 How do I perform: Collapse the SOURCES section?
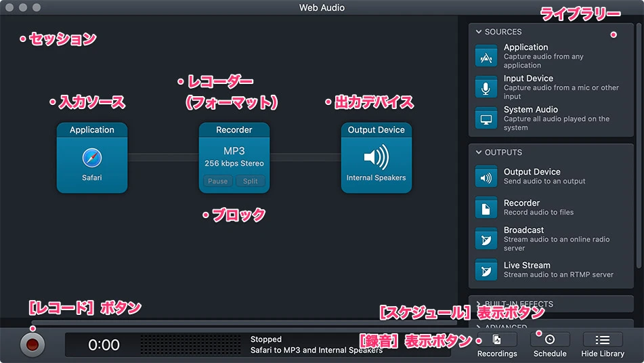pos(479,32)
